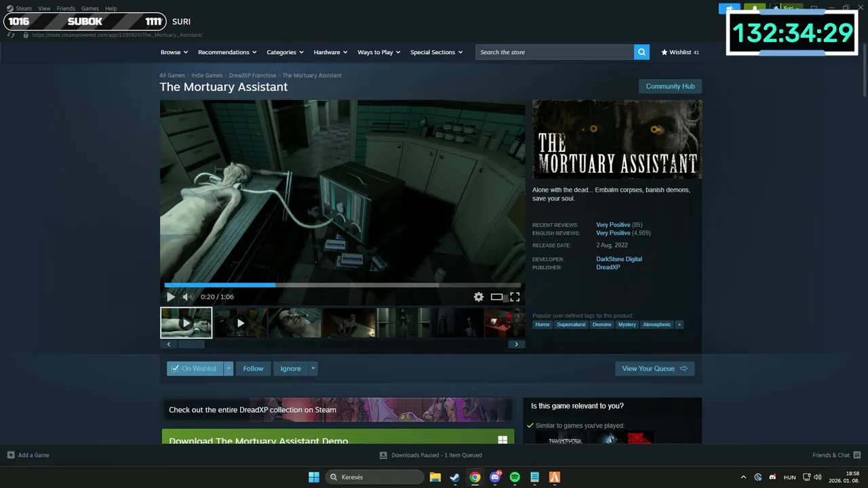This screenshot has width=868, height=488.
Task: Toggle the On Wishlist checkbox button
Action: point(195,369)
